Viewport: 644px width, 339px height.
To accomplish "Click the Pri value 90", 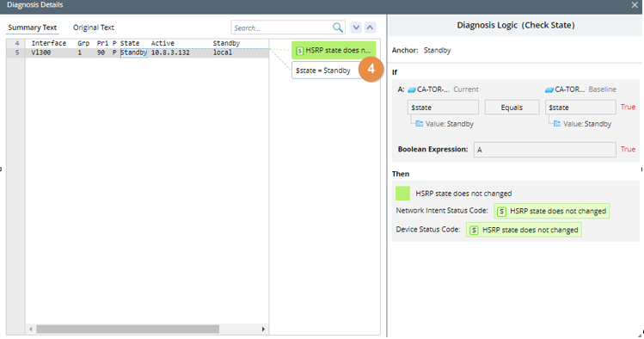I will click(101, 52).
